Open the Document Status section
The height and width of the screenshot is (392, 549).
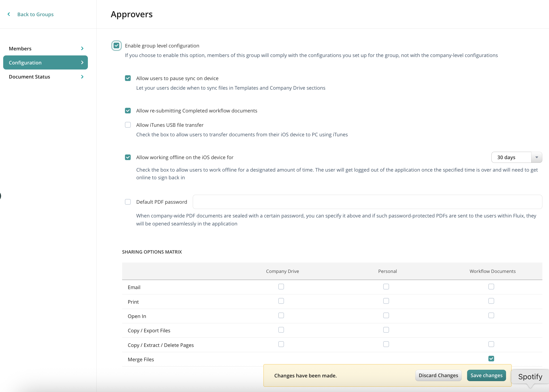pyautogui.click(x=29, y=77)
